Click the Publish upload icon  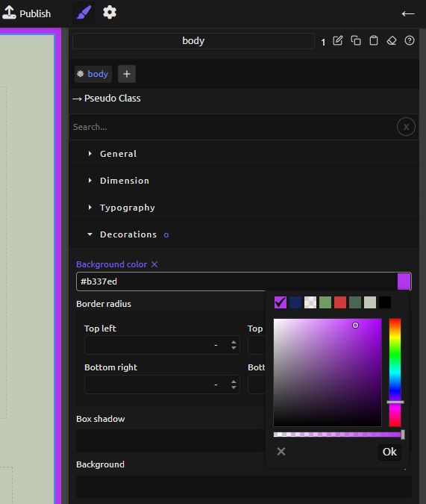pos(9,13)
